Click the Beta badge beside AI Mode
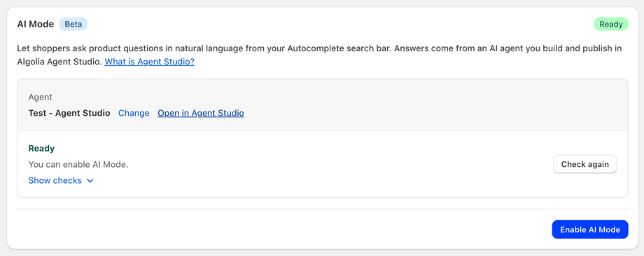The height and width of the screenshot is (256, 644). (73, 25)
